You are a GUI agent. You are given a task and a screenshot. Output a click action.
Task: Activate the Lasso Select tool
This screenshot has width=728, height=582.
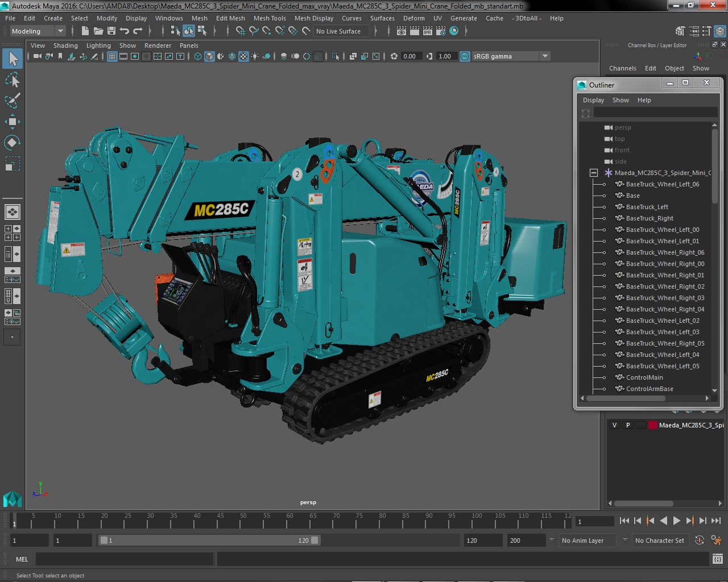13,80
